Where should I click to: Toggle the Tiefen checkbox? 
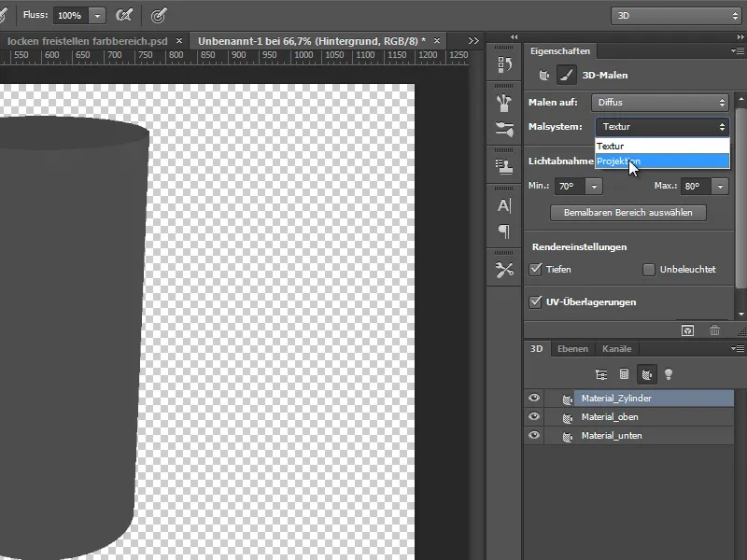pos(535,270)
